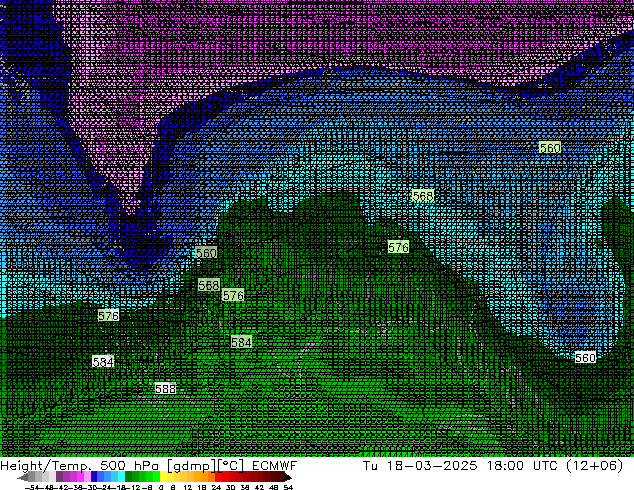Click the '[°C]' unit label
The image size is (634, 490).
pyautogui.click(x=231, y=466)
